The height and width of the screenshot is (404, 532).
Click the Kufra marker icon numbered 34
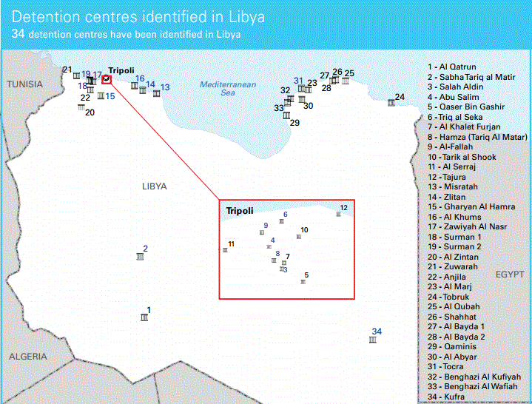click(x=373, y=340)
